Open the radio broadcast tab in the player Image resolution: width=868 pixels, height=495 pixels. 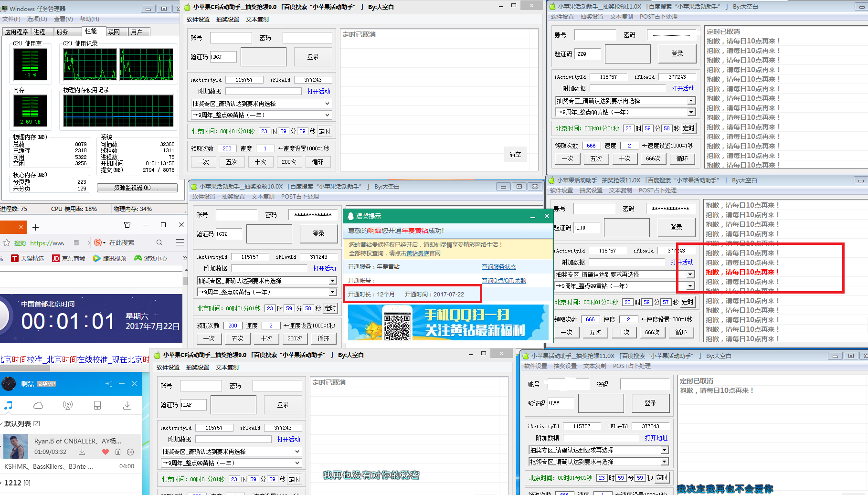(x=68, y=405)
